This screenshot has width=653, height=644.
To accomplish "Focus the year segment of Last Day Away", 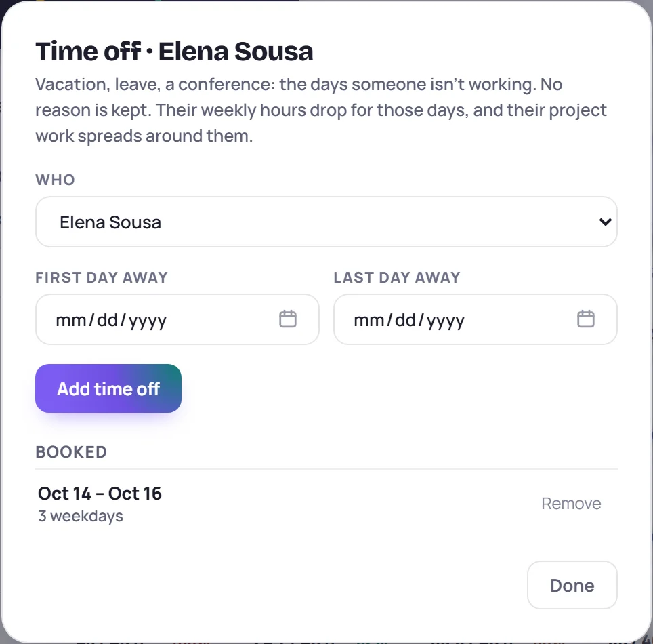I will (x=446, y=320).
